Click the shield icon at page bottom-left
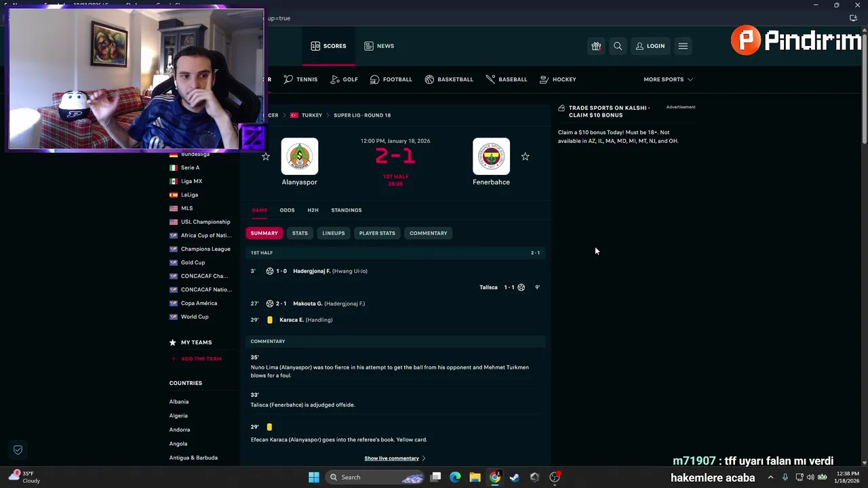This screenshot has width=868, height=488. point(18,449)
